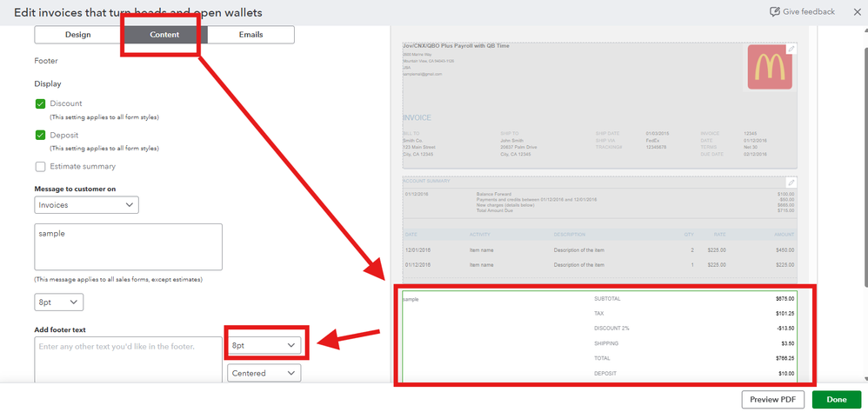The height and width of the screenshot is (412, 868).
Task: Open the Invoices message dropdown
Action: coord(86,205)
